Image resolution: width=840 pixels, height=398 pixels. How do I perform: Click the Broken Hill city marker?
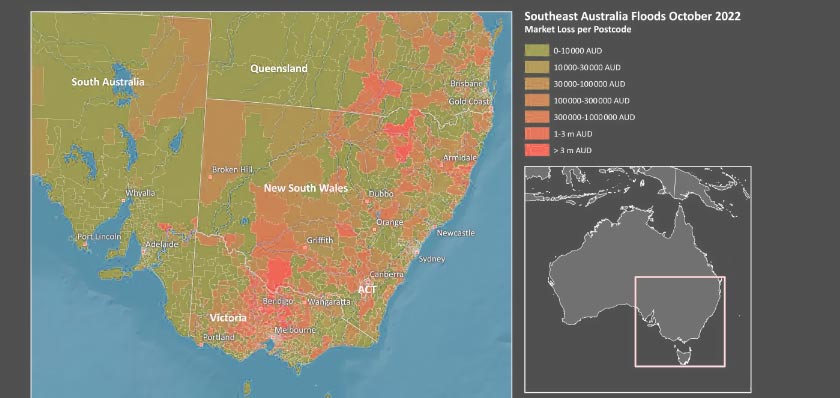[x=210, y=177]
